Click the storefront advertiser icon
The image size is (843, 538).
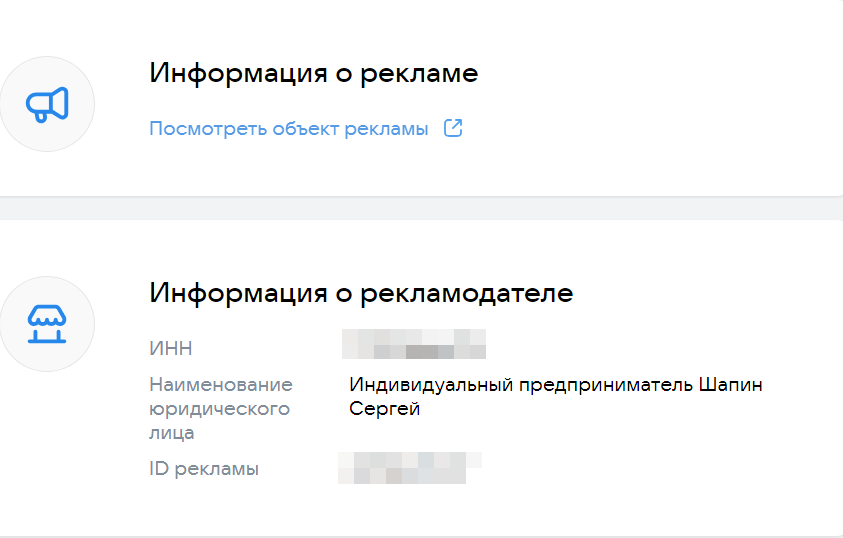47,324
